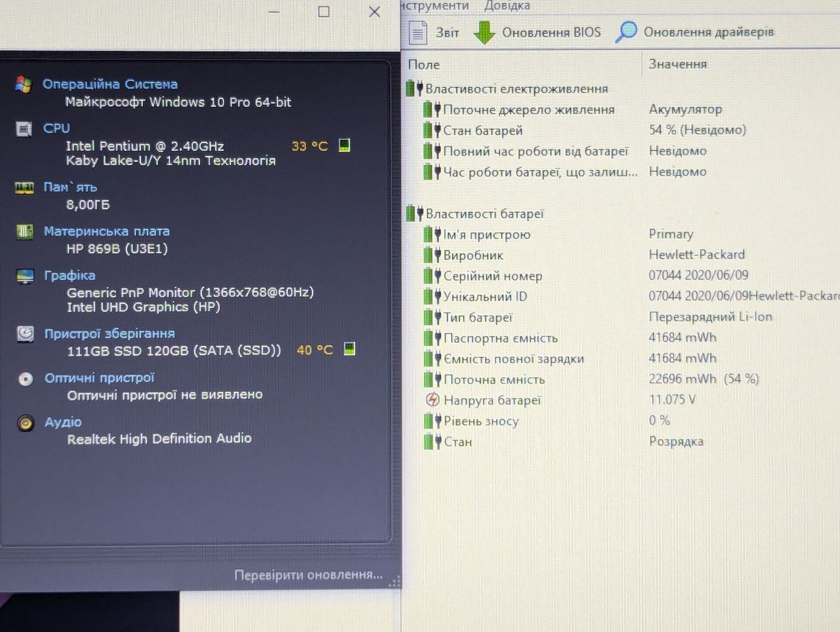The height and width of the screenshot is (632, 840).
Task: Click the value Hewlett-Packard in Виробник row
Action: (x=697, y=254)
